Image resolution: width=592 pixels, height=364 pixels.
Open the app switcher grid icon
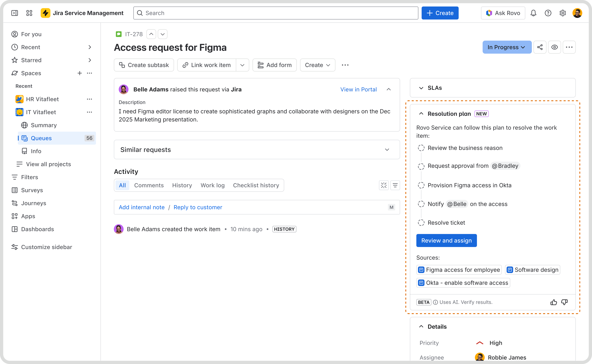[29, 13]
